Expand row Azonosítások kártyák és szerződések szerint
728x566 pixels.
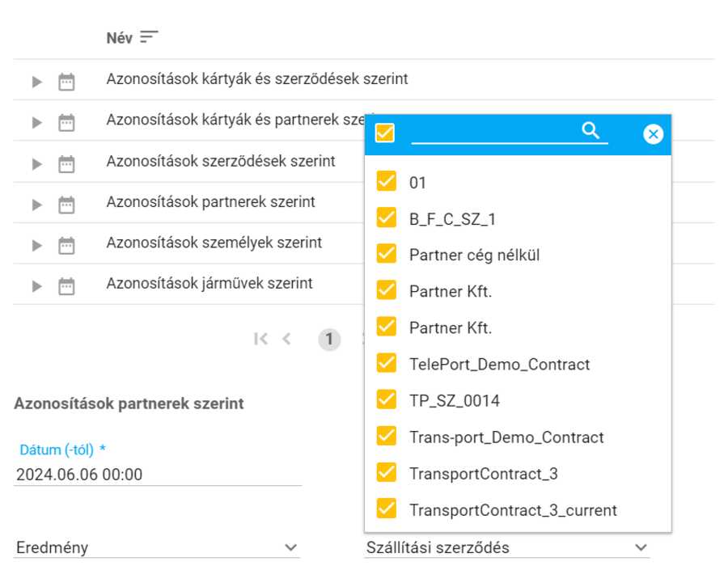(x=36, y=82)
